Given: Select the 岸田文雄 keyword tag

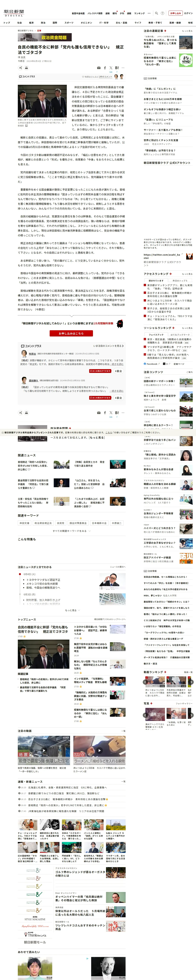Looking at the screenshot, I should (24, 523).
